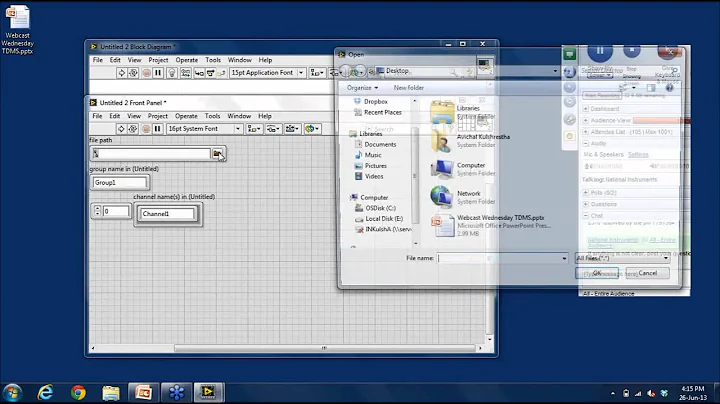Select OSDisk (C:) in navigation pane
The image size is (720, 404).
point(376,208)
